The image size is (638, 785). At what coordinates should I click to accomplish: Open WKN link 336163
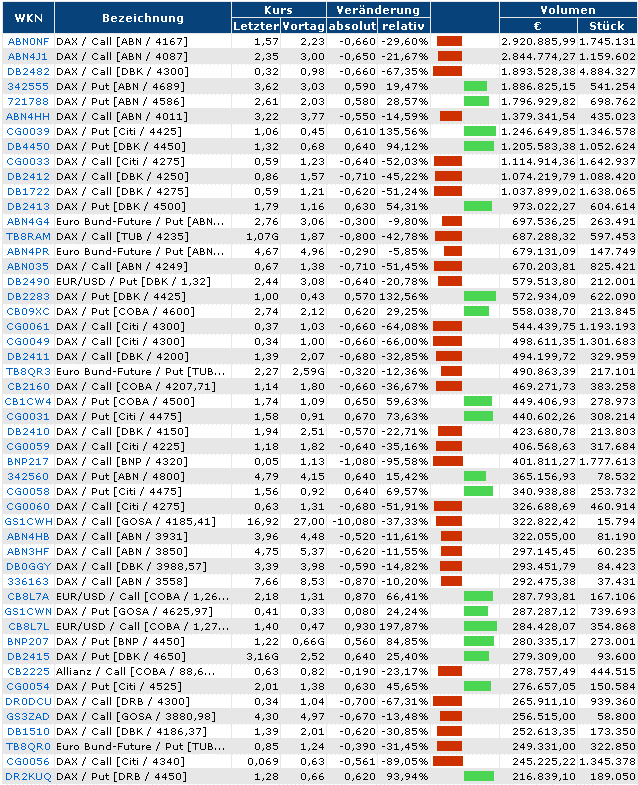coord(28,582)
